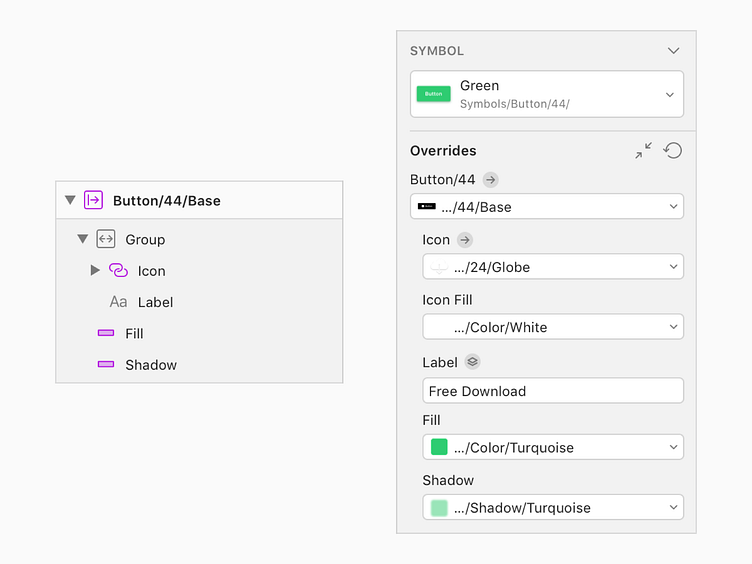
Task: Open the Icon Fill Color/White dropdown
Action: (553, 327)
